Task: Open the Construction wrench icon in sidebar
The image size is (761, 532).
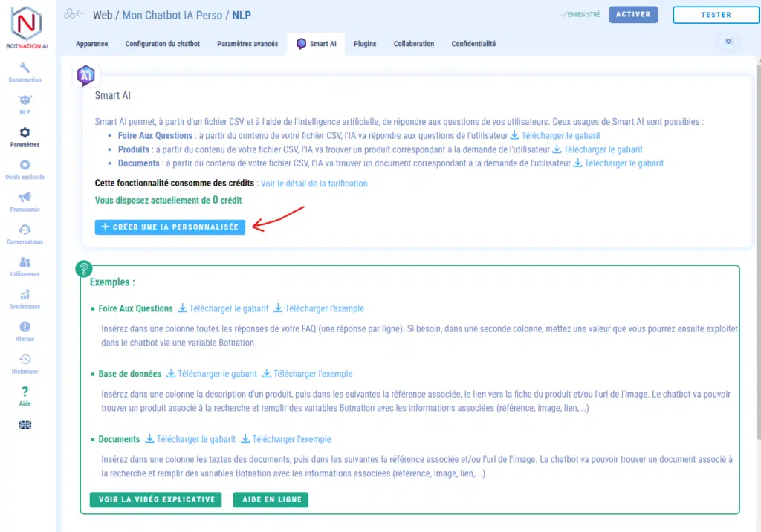Action: click(x=25, y=68)
